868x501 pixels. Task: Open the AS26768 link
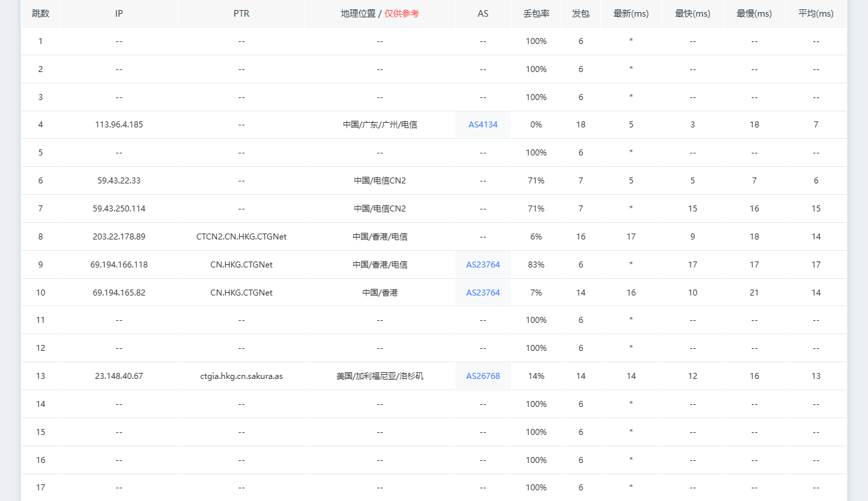[x=483, y=376]
